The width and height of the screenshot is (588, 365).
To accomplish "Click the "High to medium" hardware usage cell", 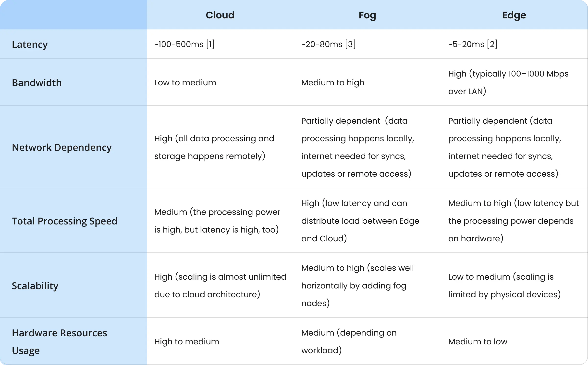I will click(187, 341).
